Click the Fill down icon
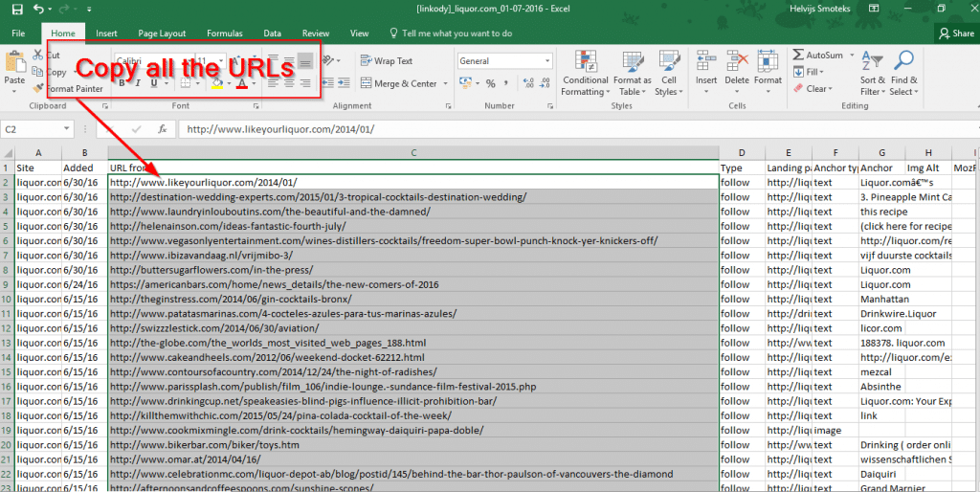This screenshot has height=492, width=980. pos(798,72)
